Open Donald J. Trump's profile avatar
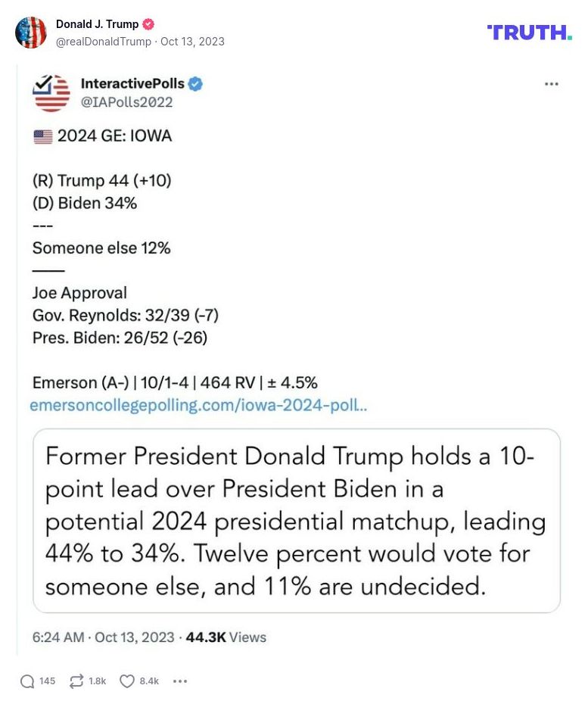Viewport: 588px width, 704px height. tap(31, 32)
